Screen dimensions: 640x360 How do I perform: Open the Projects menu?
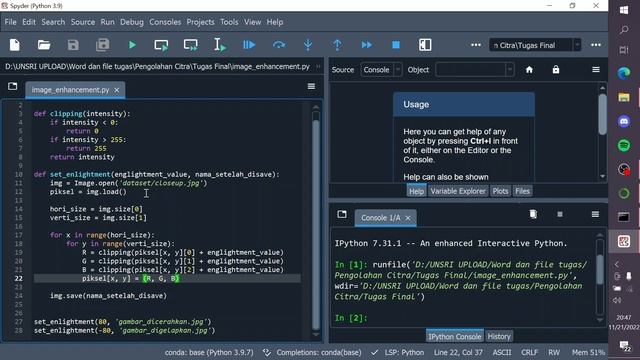[200, 22]
